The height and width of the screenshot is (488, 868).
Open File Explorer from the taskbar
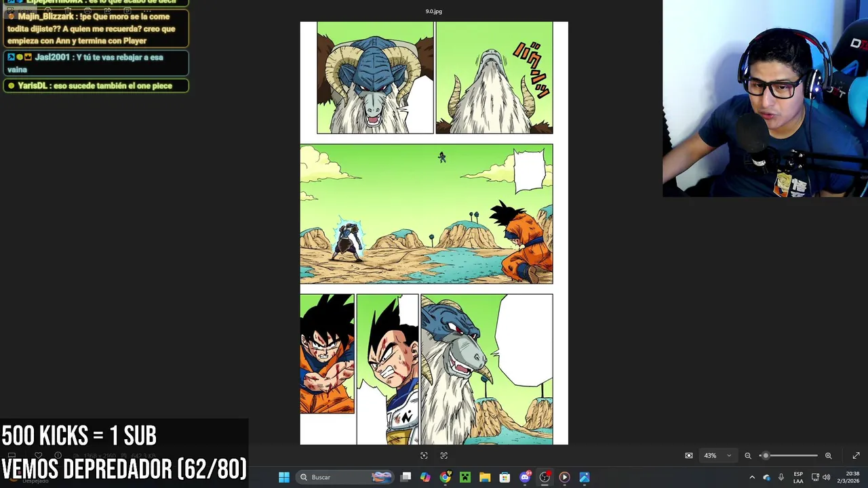[485, 477]
